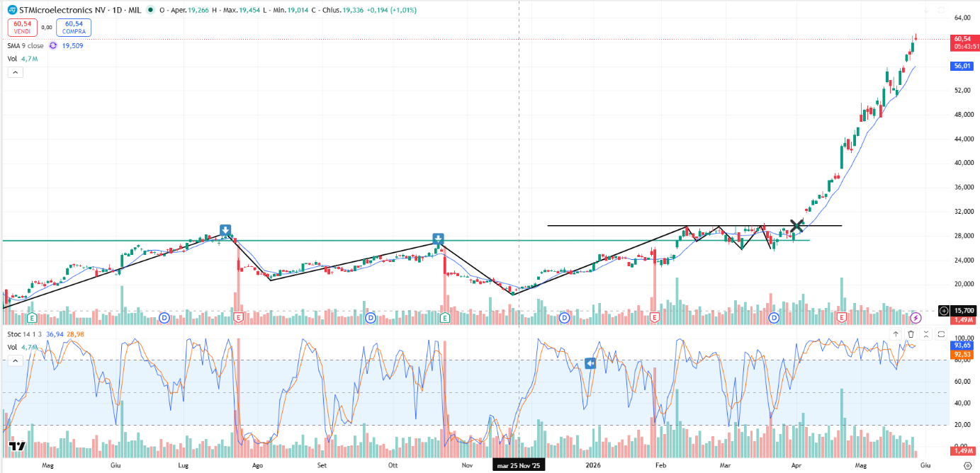The width and height of the screenshot is (980, 473).
Task: Click the blue left-arrow marker in stochastic pane
Action: click(x=590, y=363)
